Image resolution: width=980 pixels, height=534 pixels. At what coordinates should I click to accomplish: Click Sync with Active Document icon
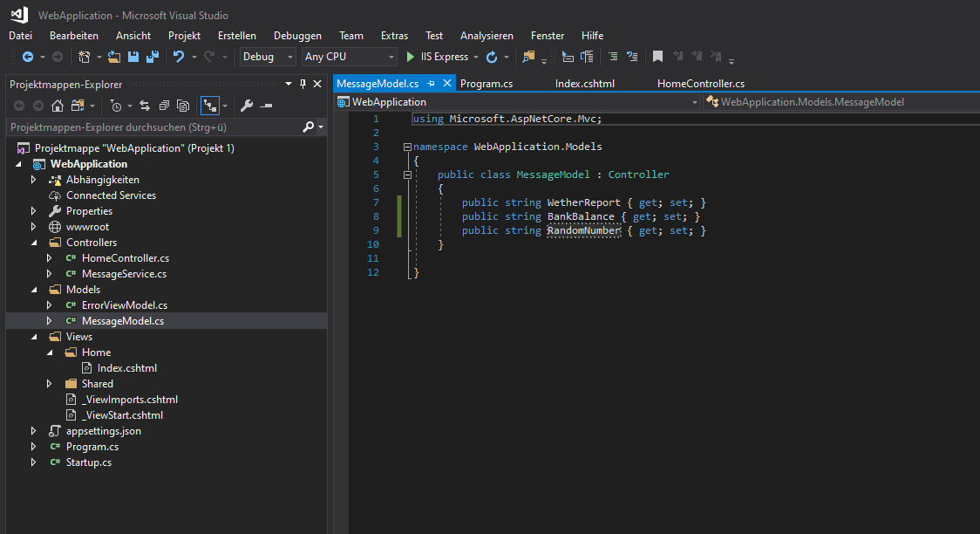point(145,106)
